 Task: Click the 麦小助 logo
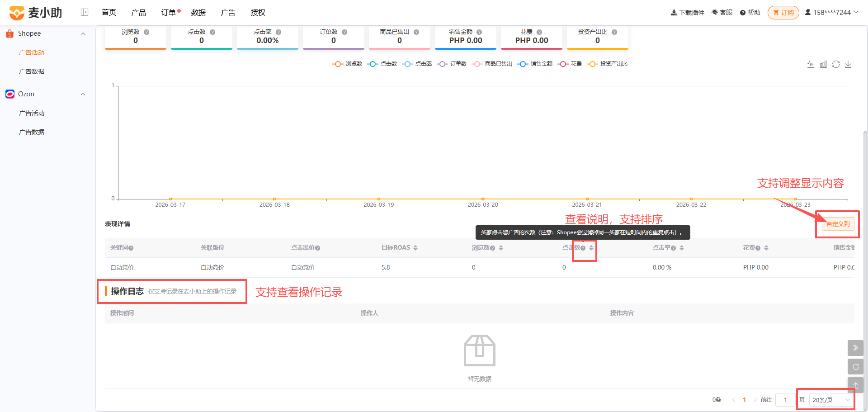tap(35, 13)
